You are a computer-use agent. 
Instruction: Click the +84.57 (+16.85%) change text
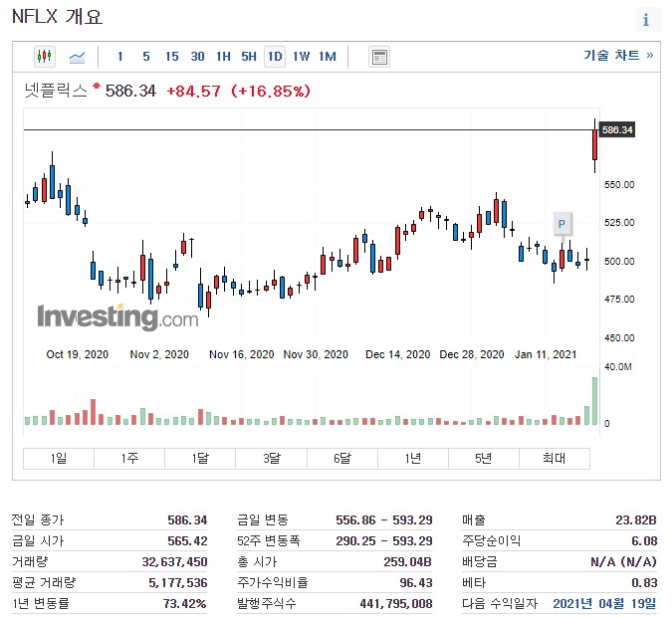(238, 91)
